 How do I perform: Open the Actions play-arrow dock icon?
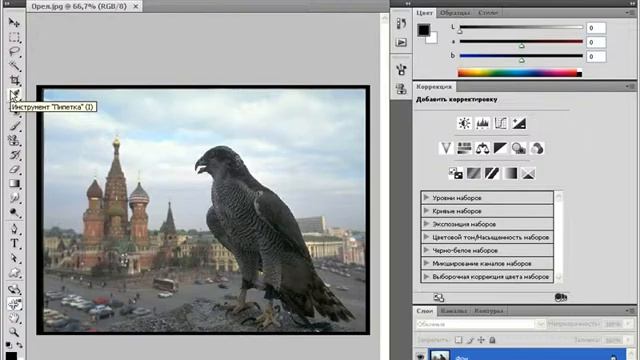tap(401, 42)
